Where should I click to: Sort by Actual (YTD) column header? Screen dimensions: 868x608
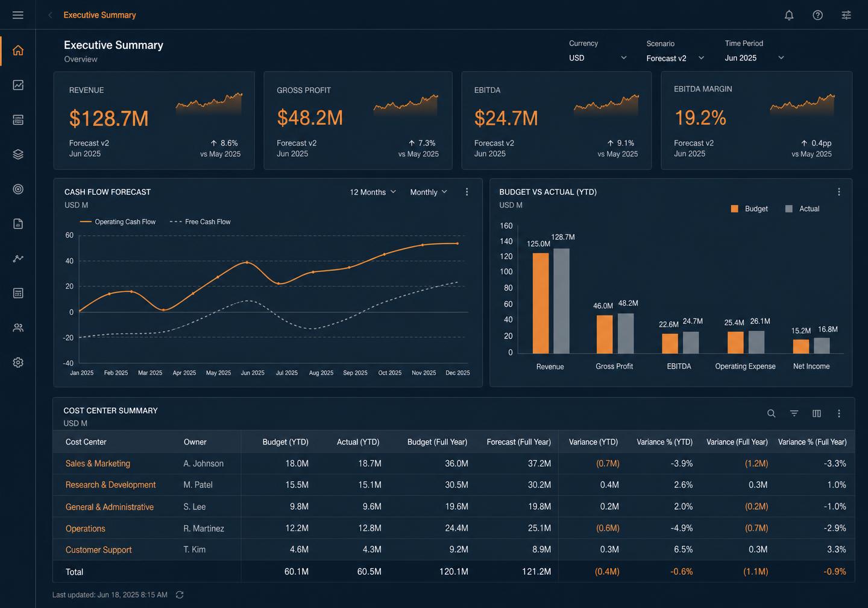[x=358, y=442]
